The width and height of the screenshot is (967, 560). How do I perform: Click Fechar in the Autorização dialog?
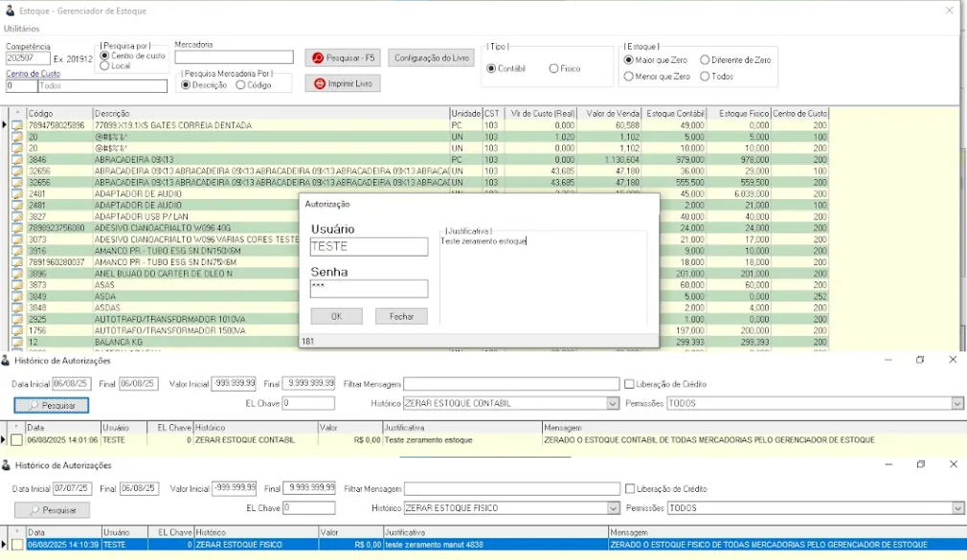(x=401, y=317)
